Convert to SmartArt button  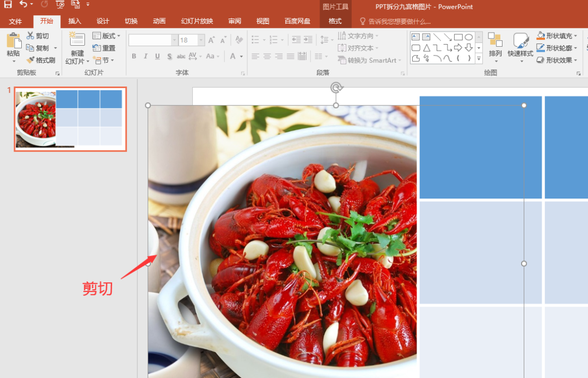coord(369,60)
